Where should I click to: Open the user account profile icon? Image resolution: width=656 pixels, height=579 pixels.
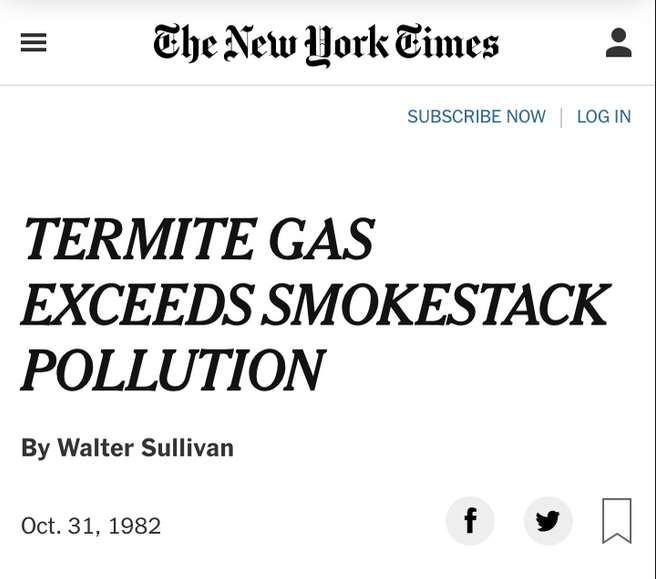619,43
